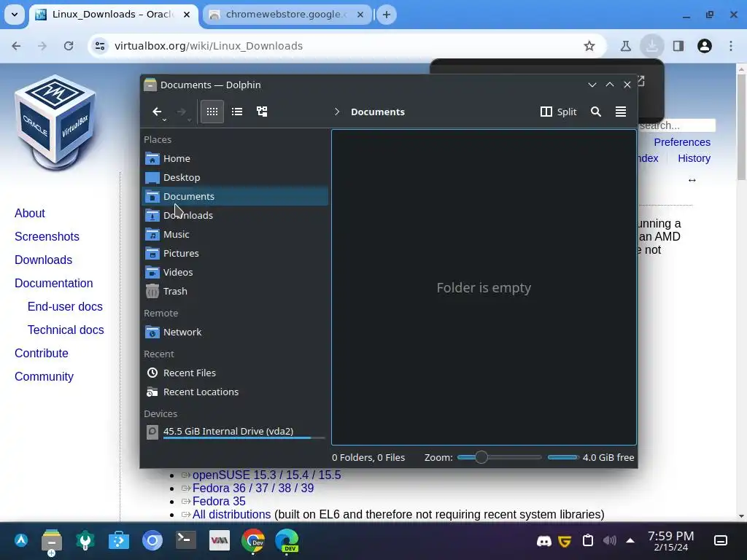Open All distributions download link
Viewport: 747px width, 560px height.
[231, 514]
